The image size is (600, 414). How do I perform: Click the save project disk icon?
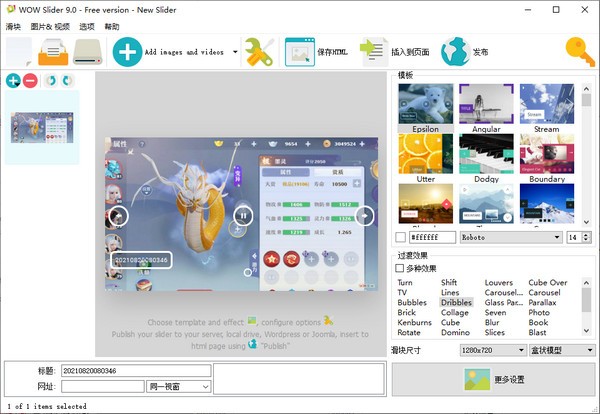(88, 52)
